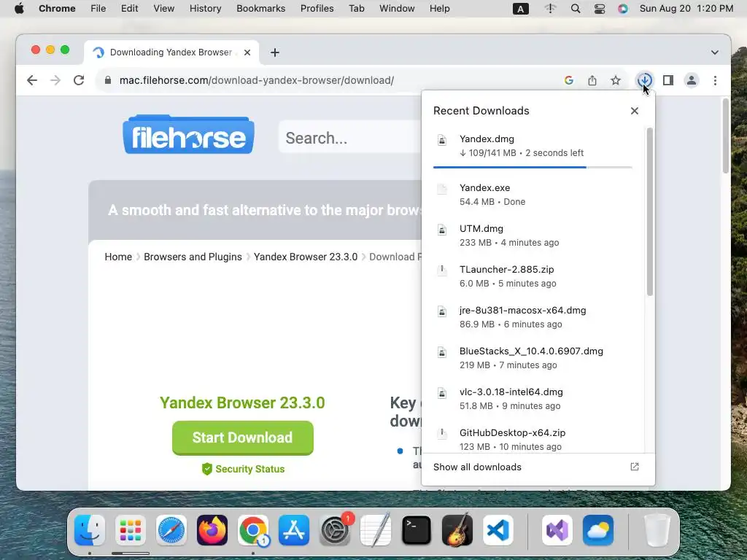Reload the page with the refresh icon
This screenshot has width=747, height=560.
[79, 80]
